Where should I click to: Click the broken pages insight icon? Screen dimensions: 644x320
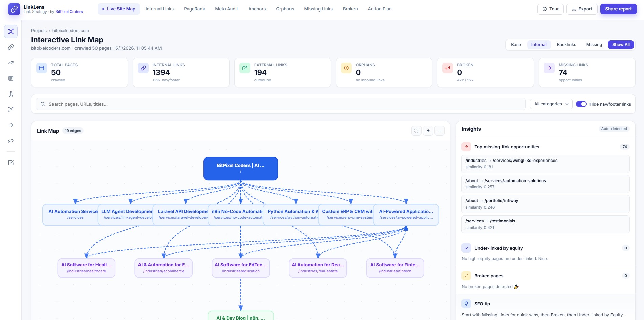466,276
